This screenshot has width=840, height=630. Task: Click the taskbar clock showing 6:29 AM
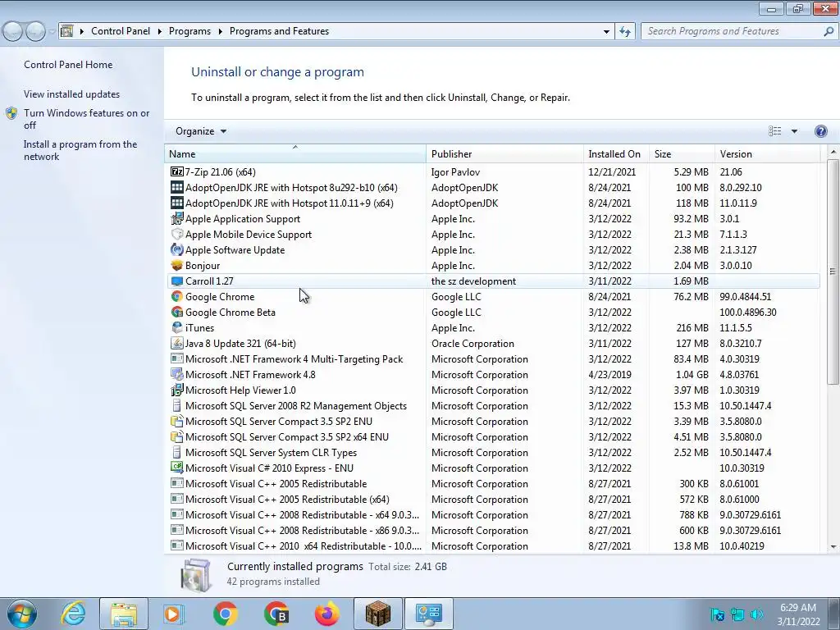click(798, 614)
